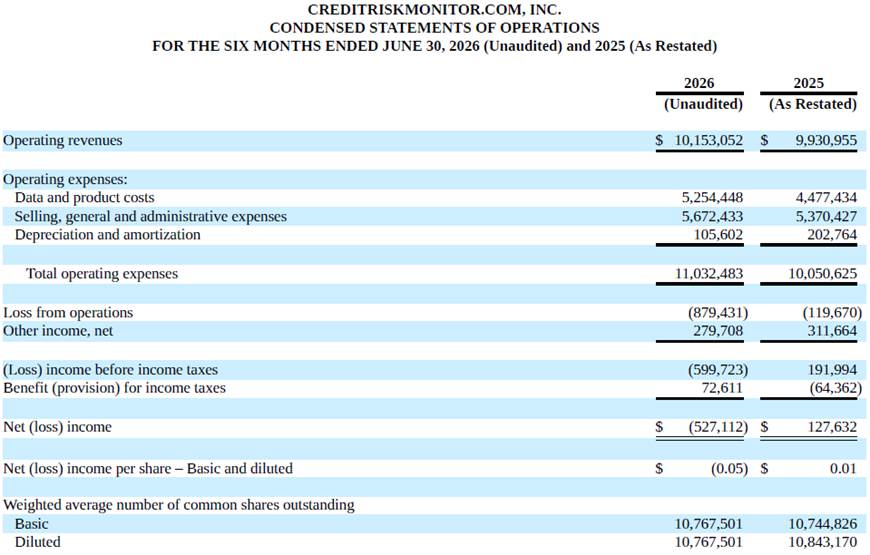This screenshot has width=870, height=555.
Task: Select the value 5,254,448
Action: point(712,198)
